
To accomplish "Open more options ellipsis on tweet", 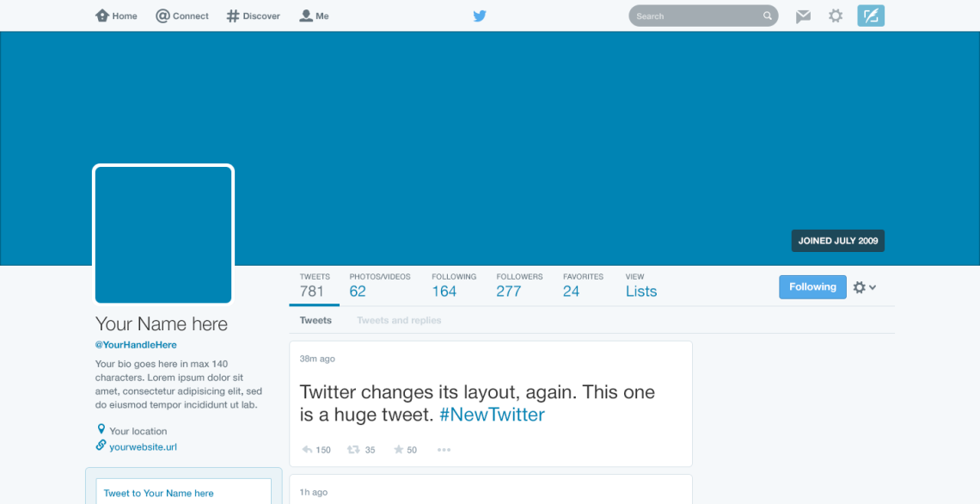I will [x=444, y=450].
